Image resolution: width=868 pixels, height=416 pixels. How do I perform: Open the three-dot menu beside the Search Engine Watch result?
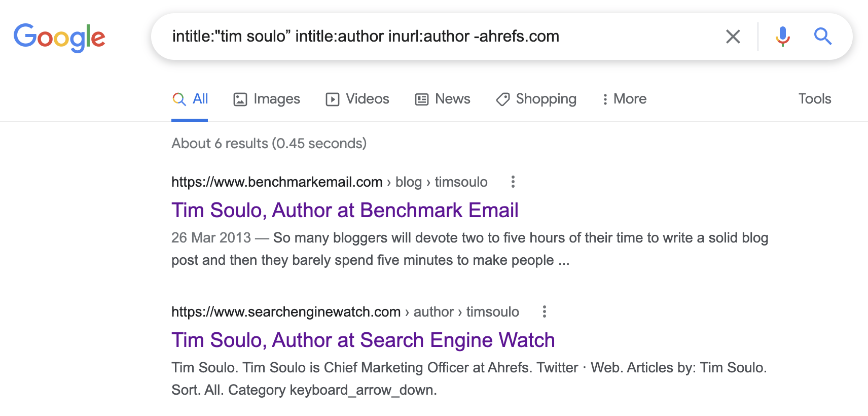(x=544, y=311)
